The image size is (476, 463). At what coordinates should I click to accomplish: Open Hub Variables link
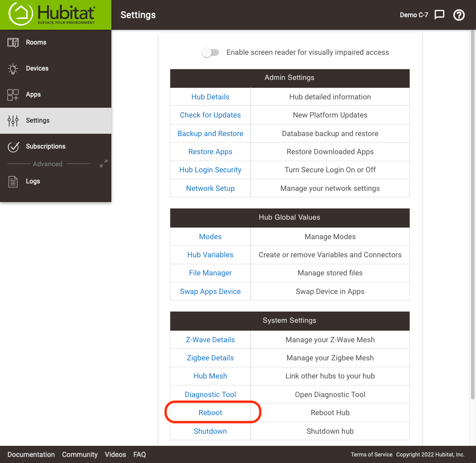210,255
